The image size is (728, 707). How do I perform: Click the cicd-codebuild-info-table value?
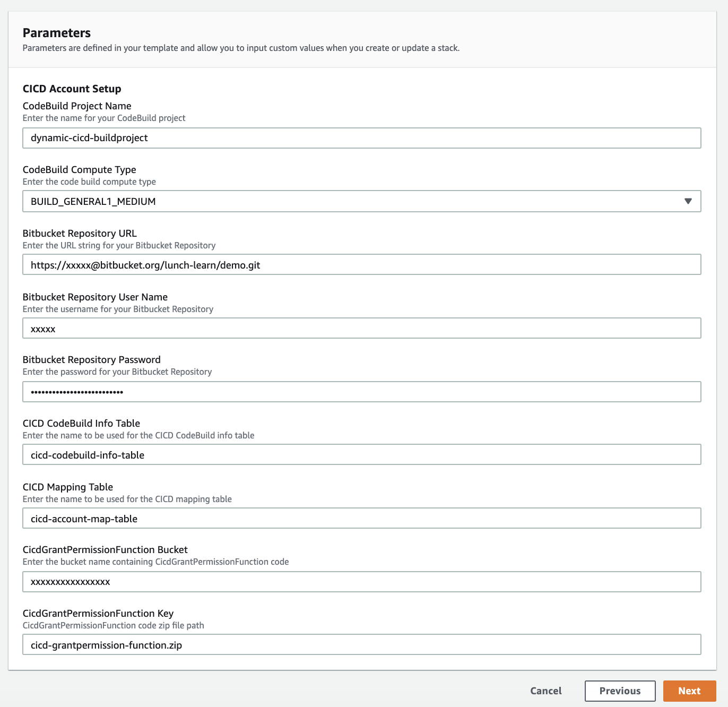tap(87, 454)
